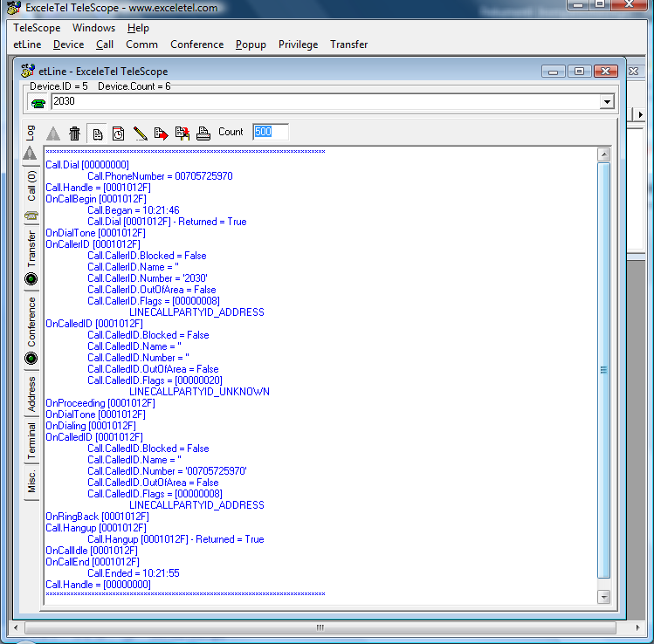Open the Call menu
The height and width of the screenshot is (644, 654).
[x=105, y=45]
